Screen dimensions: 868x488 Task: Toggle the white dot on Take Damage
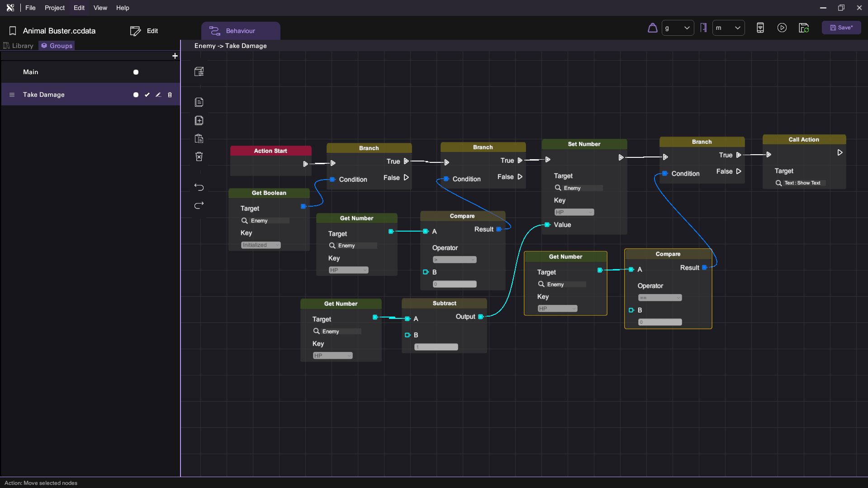[x=136, y=95]
